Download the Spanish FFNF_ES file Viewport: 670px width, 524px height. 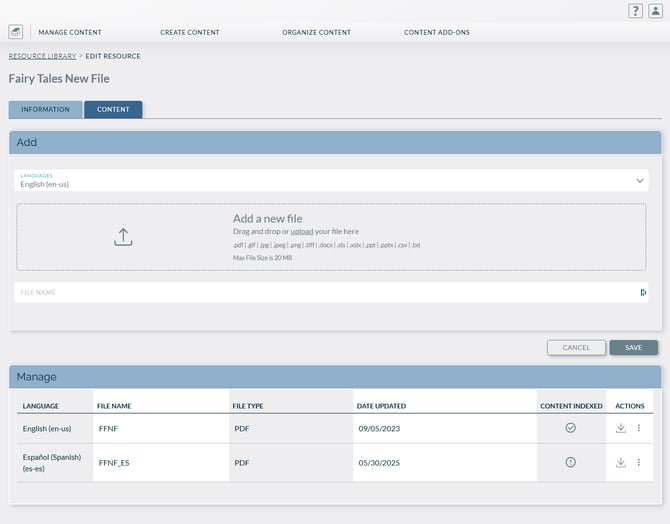621,462
